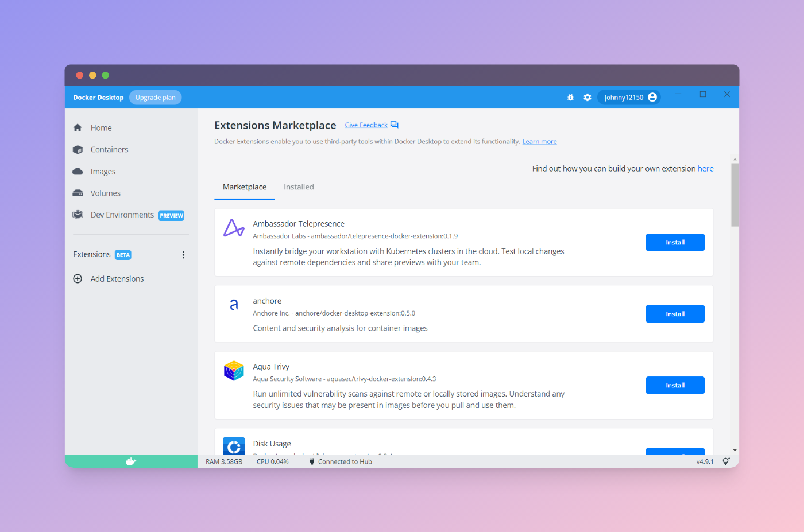
Task: Open the Extensions options kebab menu
Action: click(x=183, y=254)
